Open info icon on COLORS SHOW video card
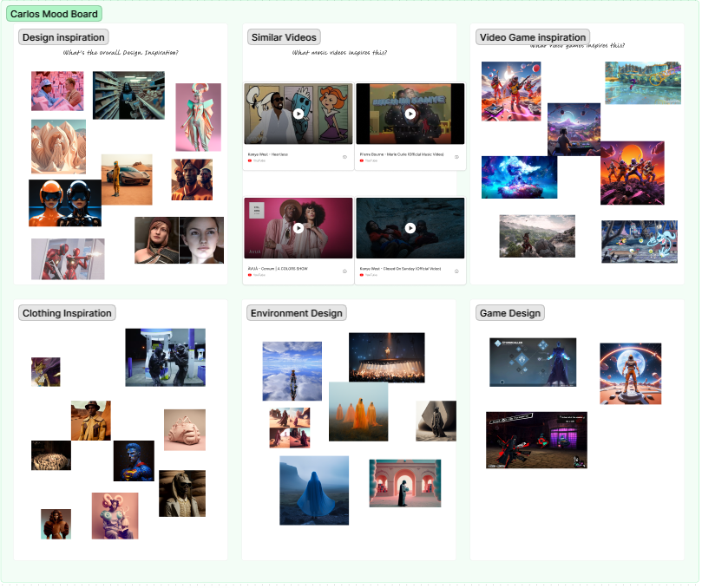Viewport: 702px width, 588px height. click(x=344, y=271)
